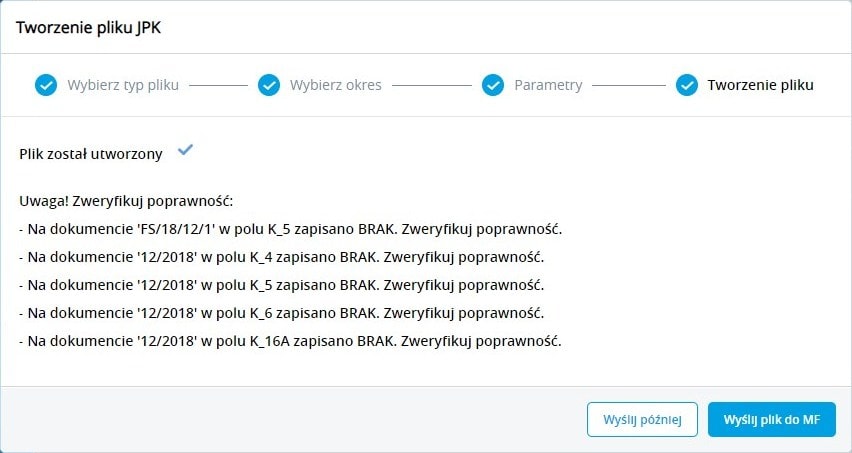852x453 pixels.
Task: Click the Uwaga! Zweryfikuj poprawność heading
Action: (x=125, y=200)
